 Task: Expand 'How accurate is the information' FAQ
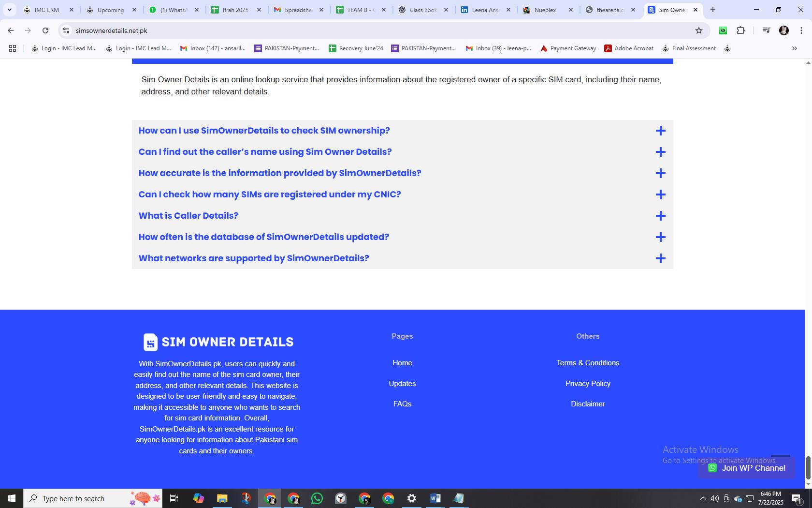(402, 173)
